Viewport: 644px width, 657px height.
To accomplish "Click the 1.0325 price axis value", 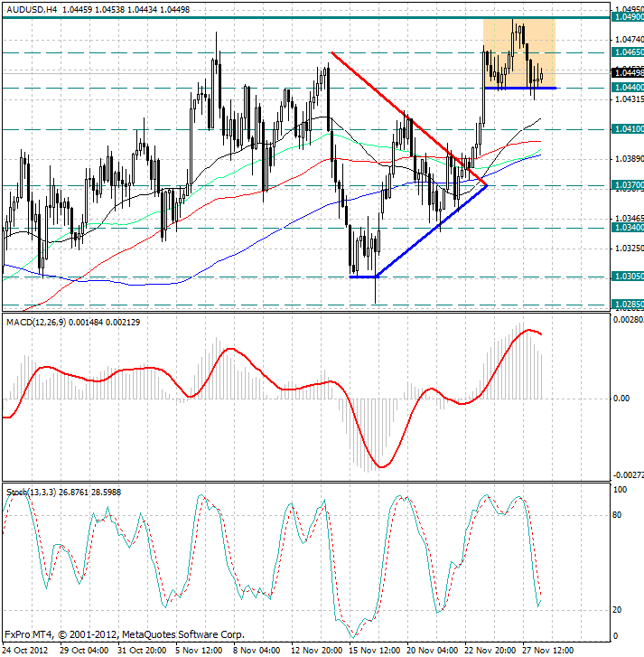I will (629, 249).
